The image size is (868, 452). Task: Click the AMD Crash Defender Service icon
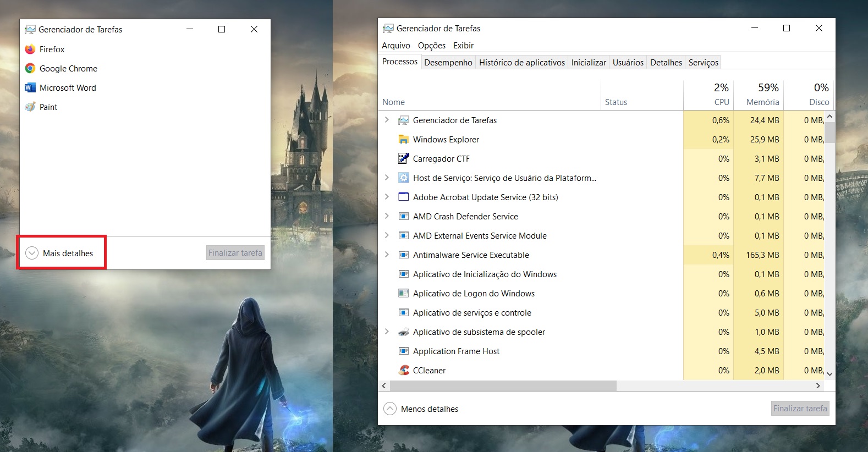404,217
